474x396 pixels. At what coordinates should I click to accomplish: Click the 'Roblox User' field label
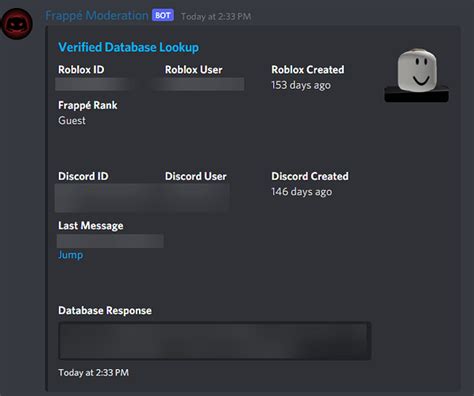pyautogui.click(x=194, y=70)
